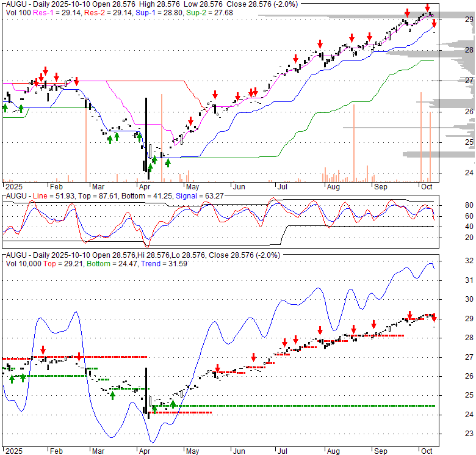
Task: Click the 80 level on the oscillator axis
Action: coord(469,205)
